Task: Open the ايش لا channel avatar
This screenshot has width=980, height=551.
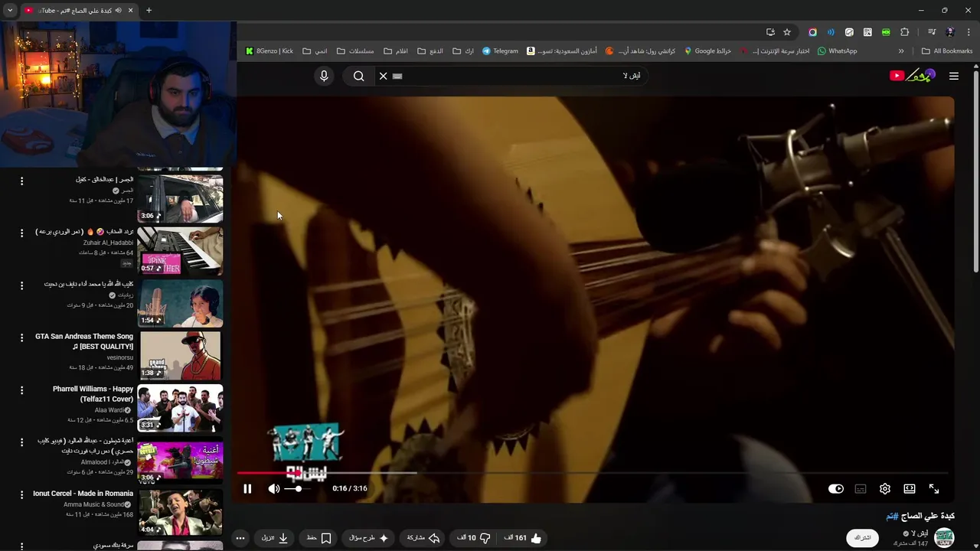Action: pos(944,538)
